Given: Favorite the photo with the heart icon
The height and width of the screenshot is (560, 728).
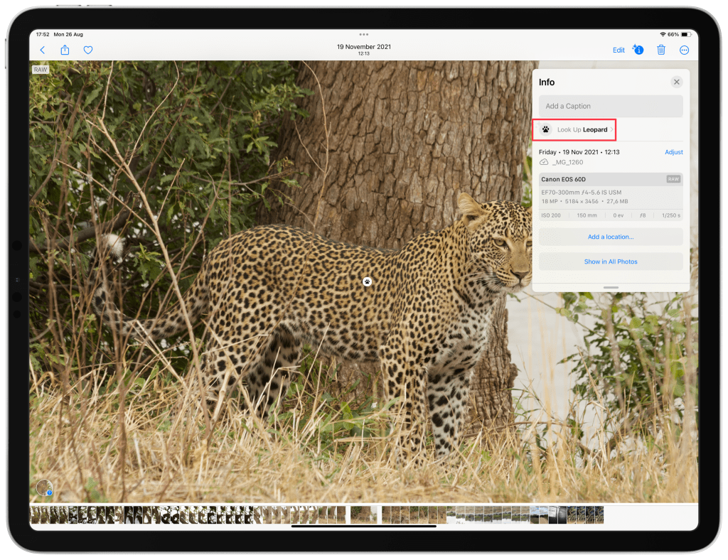Looking at the screenshot, I should pos(88,50).
